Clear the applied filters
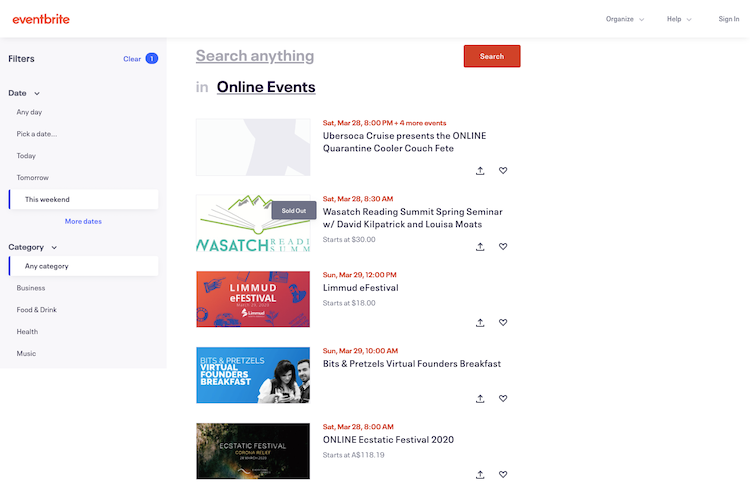This screenshot has width=750, height=497. [x=132, y=59]
